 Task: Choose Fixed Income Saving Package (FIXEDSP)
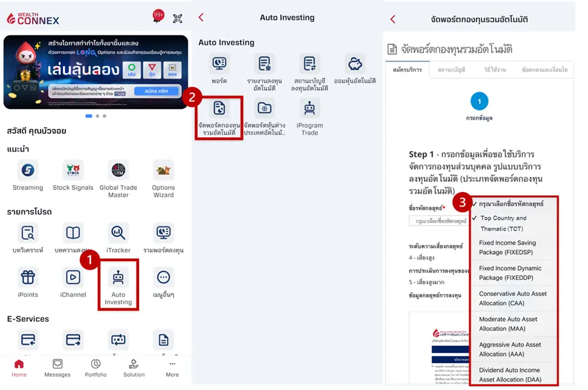pyautogui.click(x=507, y=247)
